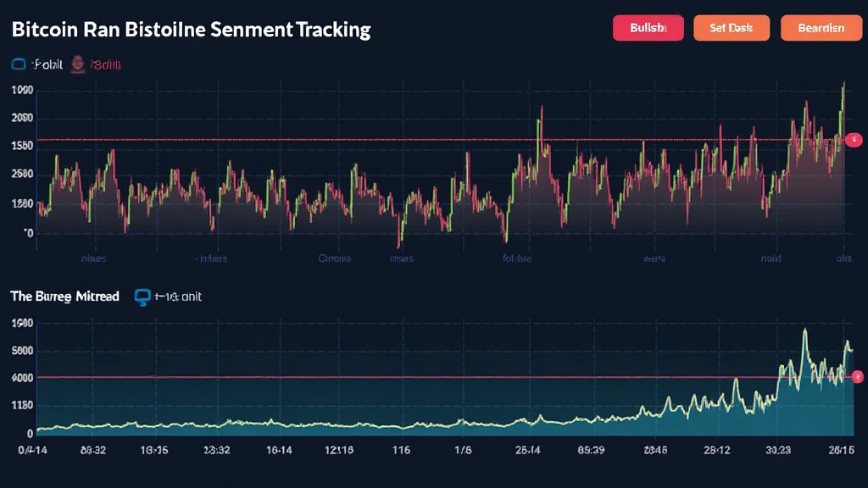Screen dimensions: 868x488
Task: Click the red threshold marker on lower chart
Action: click(x=857, y=376)
